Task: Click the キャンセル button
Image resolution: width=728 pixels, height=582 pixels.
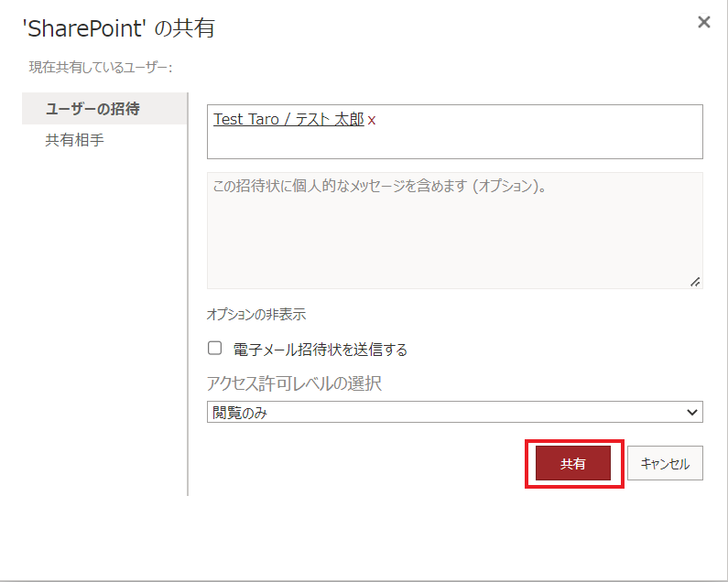Action: click(x=665, y=463)
